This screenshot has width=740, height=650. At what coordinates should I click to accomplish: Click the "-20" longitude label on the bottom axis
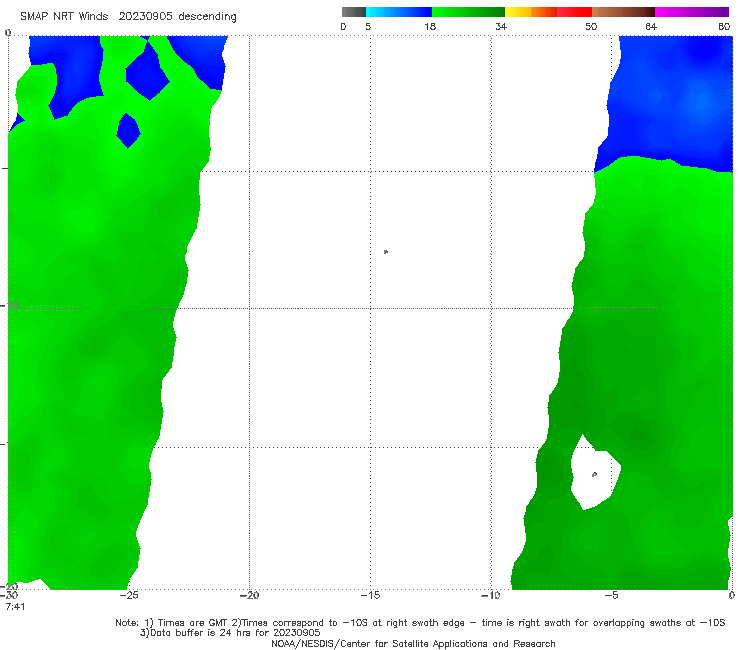point(249,595)
